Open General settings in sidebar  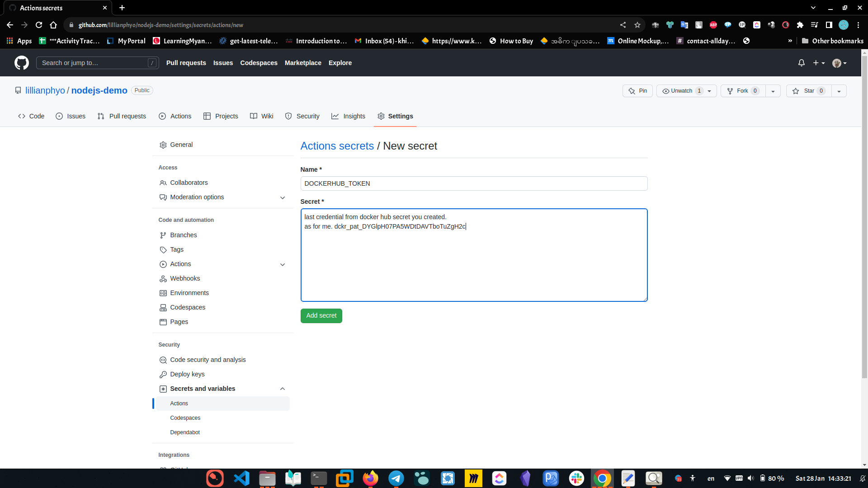pos(223,145)
